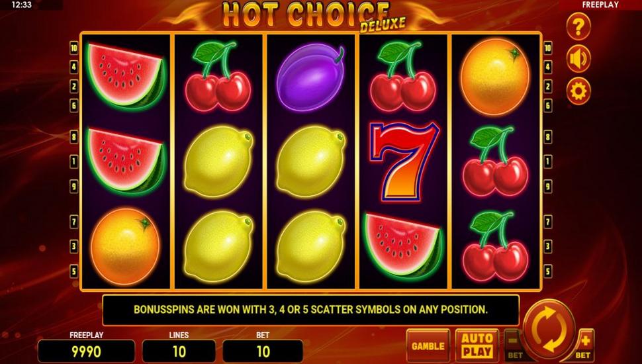Viewport: 642px width, 364px height.
Task: Select payline 8 marker on the right side
Action: pos(548,137)
